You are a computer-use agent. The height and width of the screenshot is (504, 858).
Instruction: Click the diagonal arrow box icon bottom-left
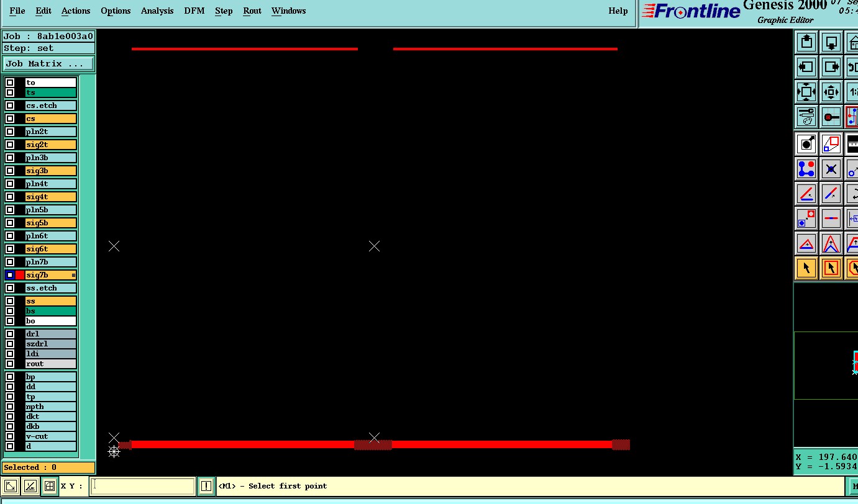click(x=10, y=486)
